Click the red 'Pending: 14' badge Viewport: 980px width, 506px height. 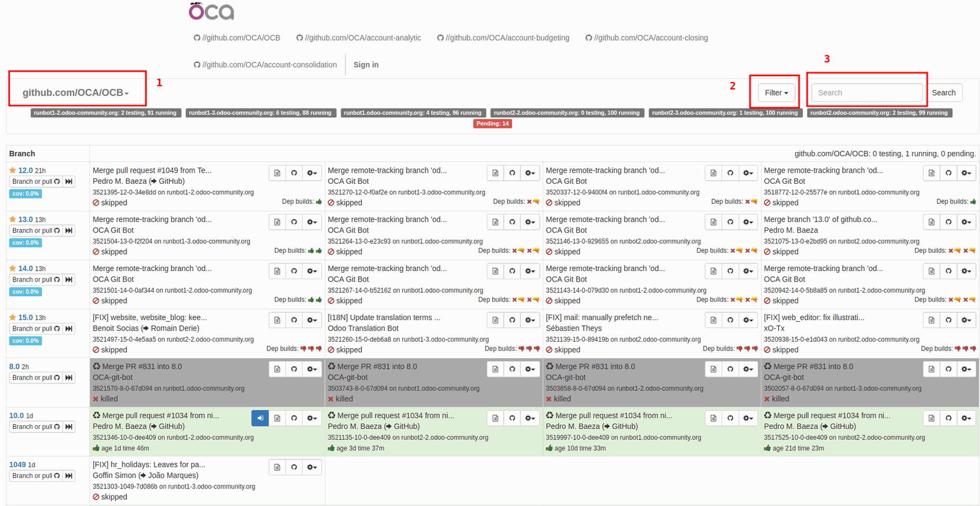point(493,124)
